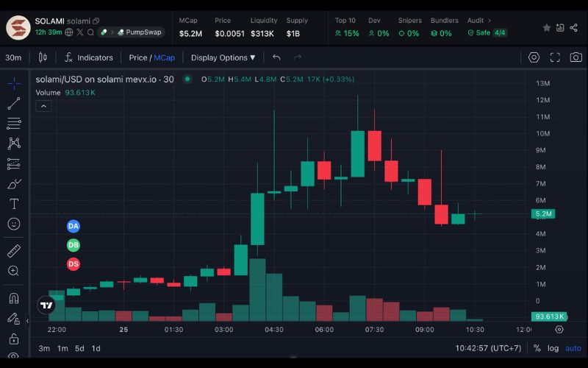Add SOLAMI to favorites with star
Screen dimensions: 588x368
pyautogui.click(x=547, y=27)
